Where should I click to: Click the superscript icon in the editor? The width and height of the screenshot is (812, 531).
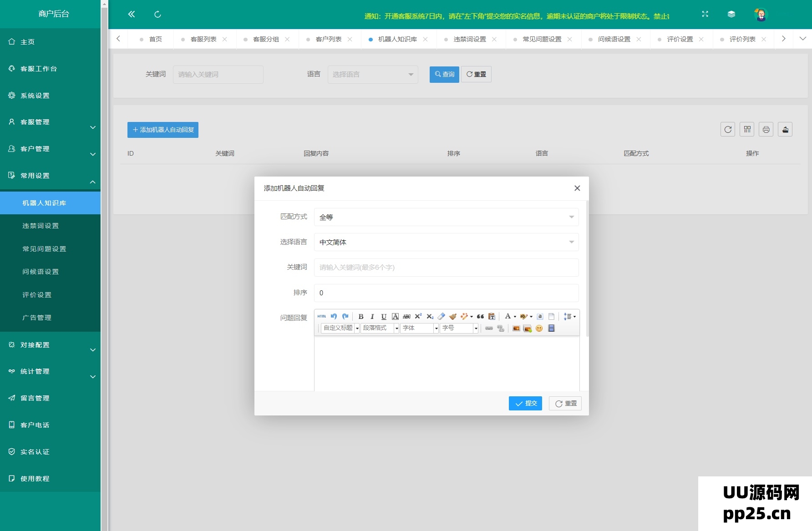pyautogui.click(x=418, y=316)
